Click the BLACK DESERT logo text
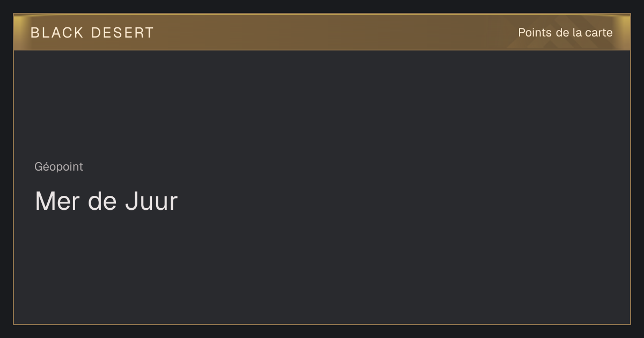This screenshot has width=644, height=338. (x=92, y=33)
